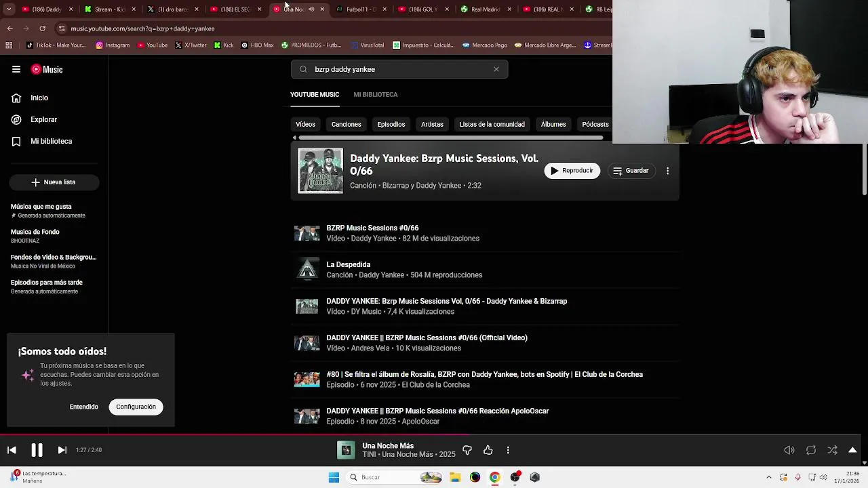Image resolution: width=868 pixels, height=488 pixels.
Task: Dismiss popup with Entendido
Action: tap(84, 407)
